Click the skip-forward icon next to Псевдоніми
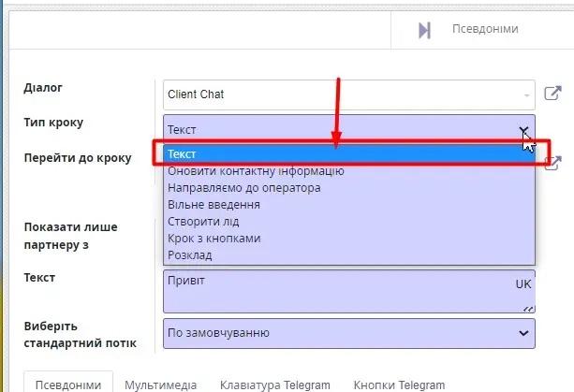 point(424,30)
